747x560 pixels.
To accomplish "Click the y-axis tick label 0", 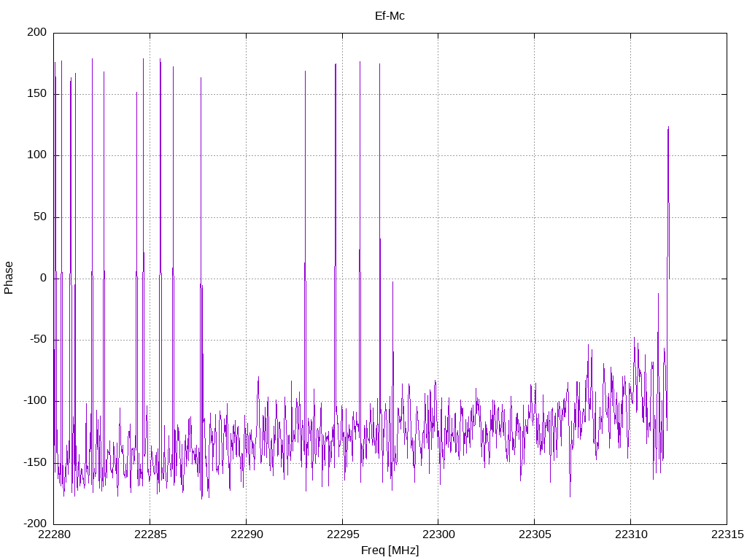I will (43, 279).
